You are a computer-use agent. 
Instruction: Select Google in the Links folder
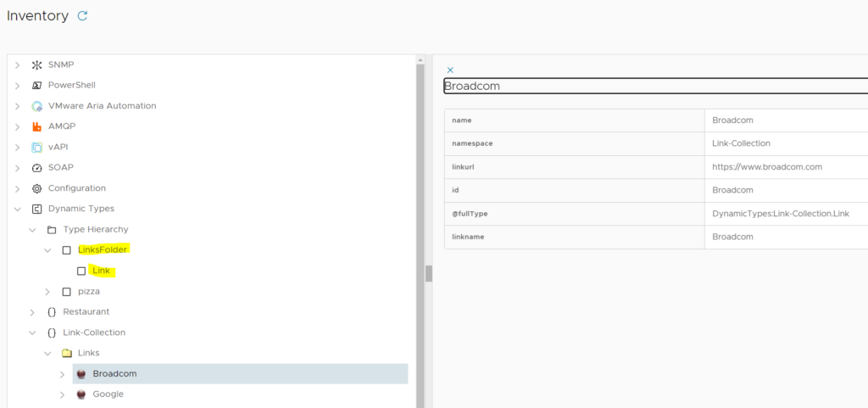point(108,394)
